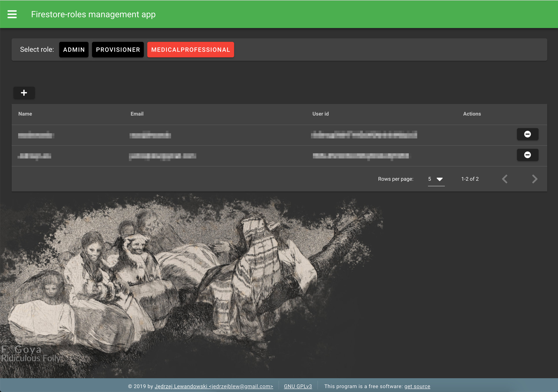Screen dimensions: 558x392
Task: Go to next table page arrow
Action: tap(534, 179)
